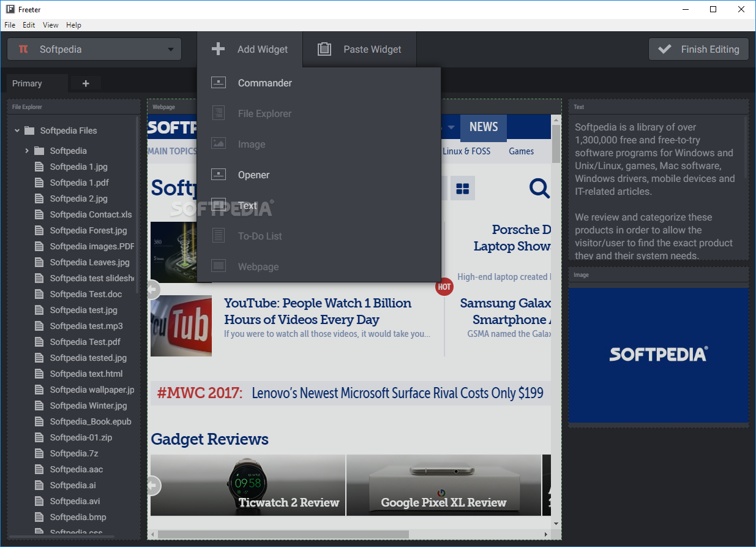The width and height of the screenshot is (756, 547).
Task: Choose Commander from the widget menu
Action: point(319,83)
